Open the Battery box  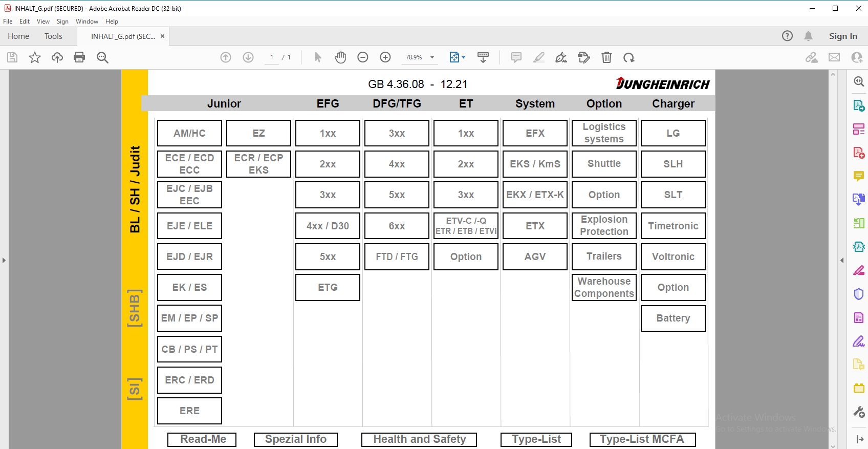pyautogui.click(x=673, y=318)
